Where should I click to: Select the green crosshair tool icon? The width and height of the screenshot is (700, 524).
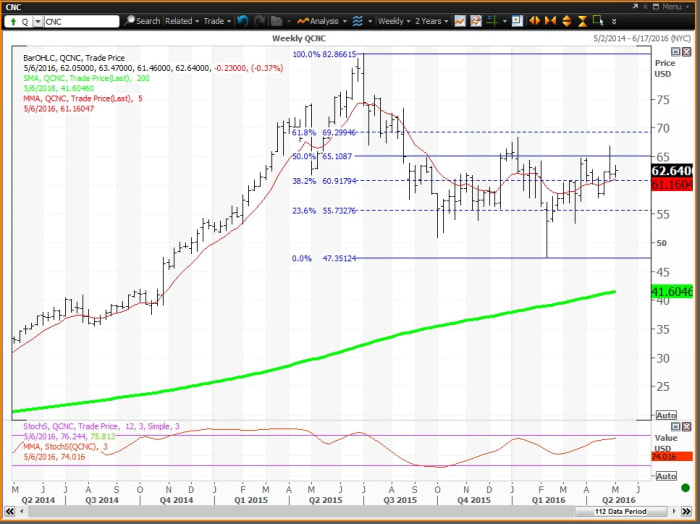click(492, 21)
